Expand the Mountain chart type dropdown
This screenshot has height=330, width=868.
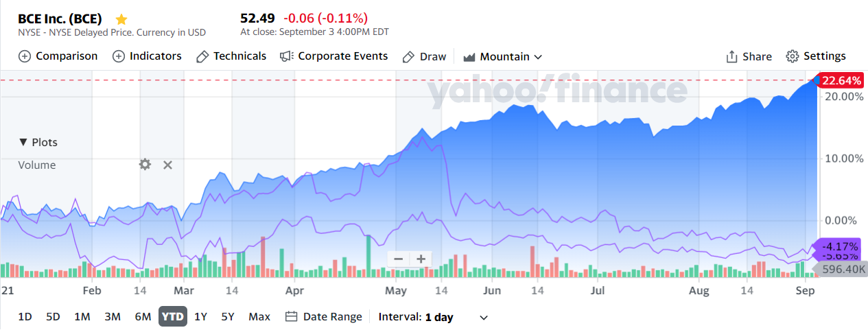503,56
